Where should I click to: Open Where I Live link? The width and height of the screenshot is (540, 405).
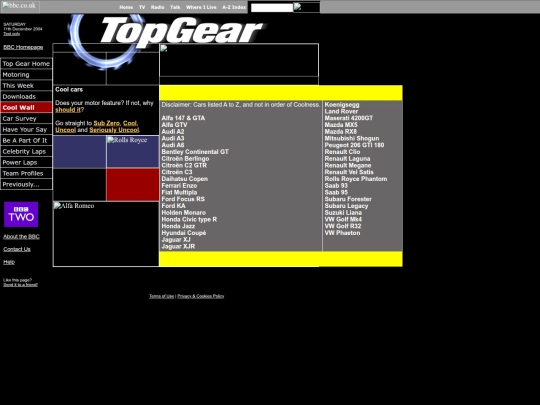pos(201,7)
